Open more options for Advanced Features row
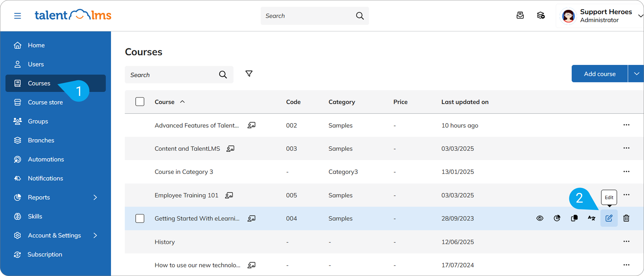This screenshot has width=644, height=276. (626, 125)
